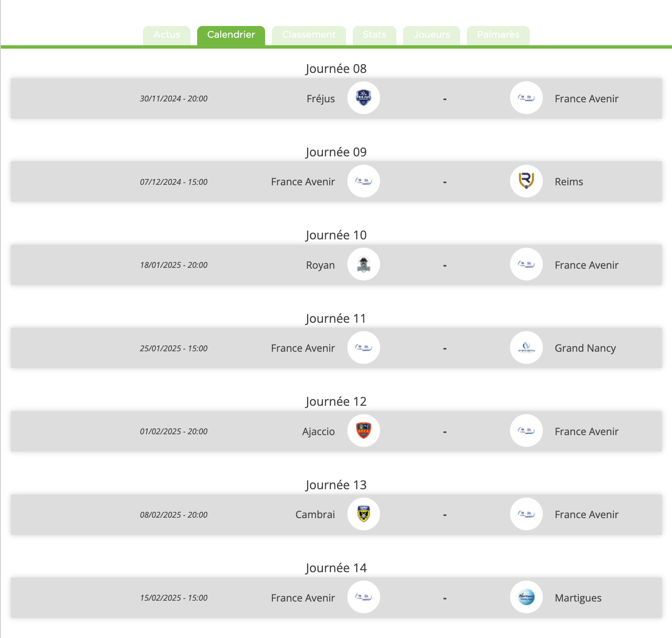This screenshot has width=672, height=638.
Task: Open the Palmarès tab
Action: pos(498,35)
